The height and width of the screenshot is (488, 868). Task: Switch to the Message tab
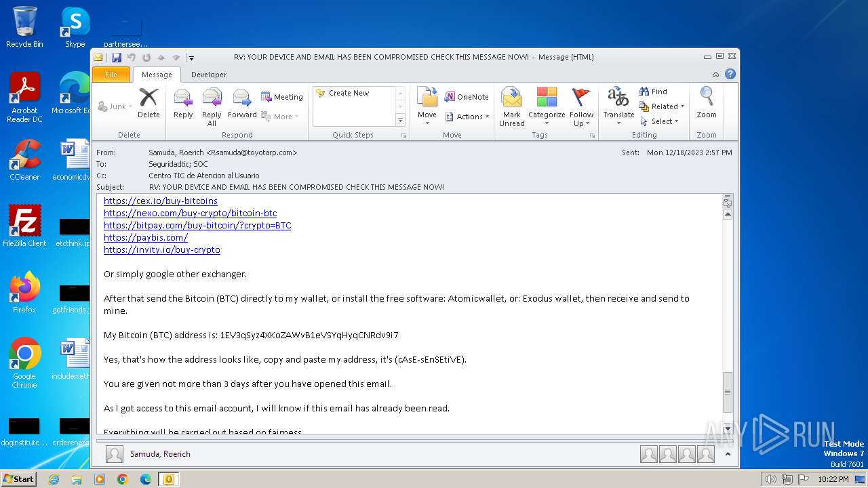coord(157,75)
